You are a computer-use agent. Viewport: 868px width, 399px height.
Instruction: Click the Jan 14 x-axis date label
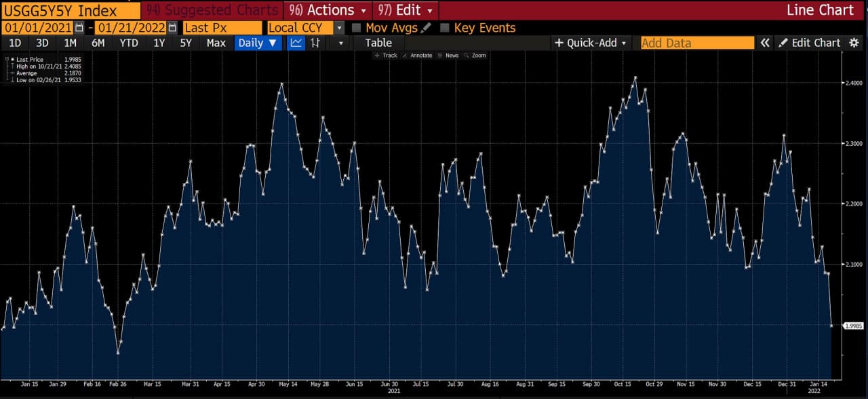pyautogui.click(x=818, y=384)
